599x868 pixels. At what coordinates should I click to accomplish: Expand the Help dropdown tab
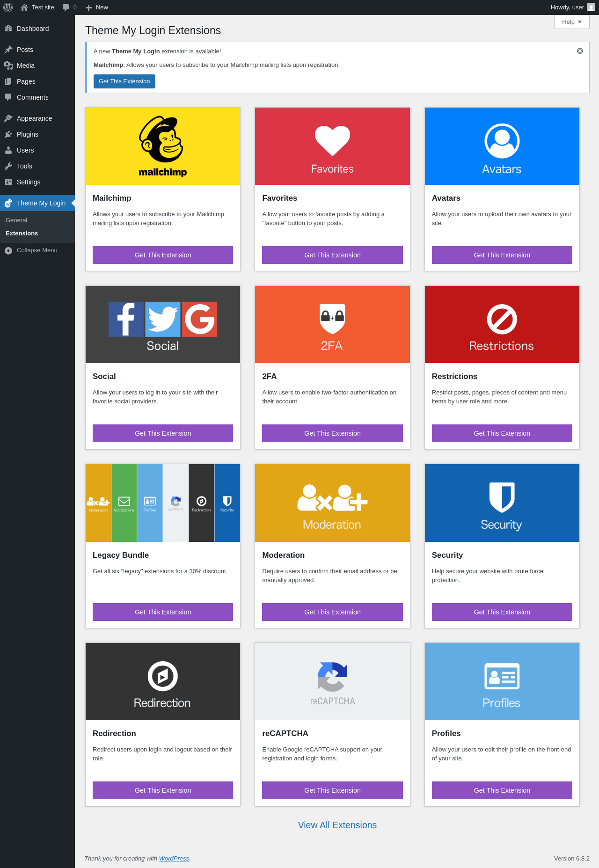pos(571,22)
